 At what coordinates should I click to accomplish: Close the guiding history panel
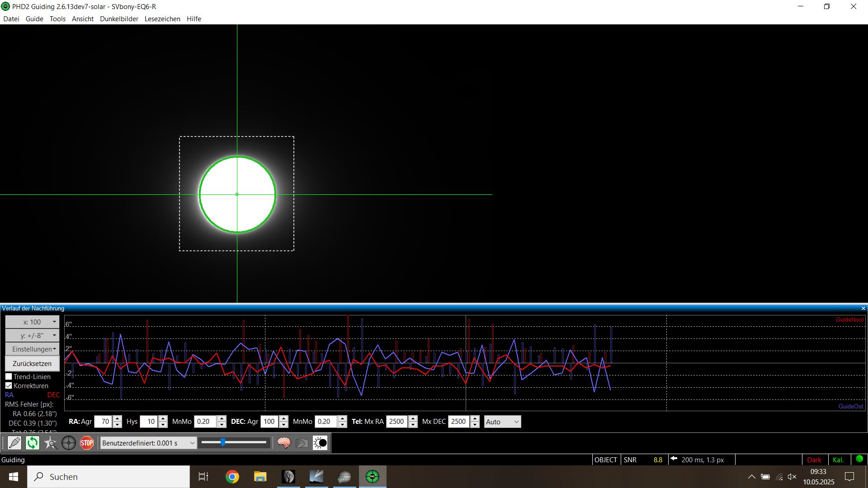[x=863, y=309]
